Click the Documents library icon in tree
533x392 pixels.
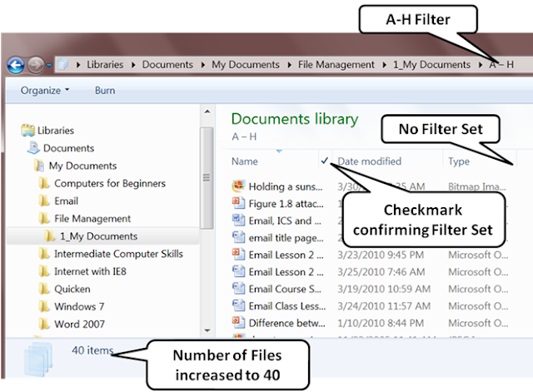click(x=34, y=148)
